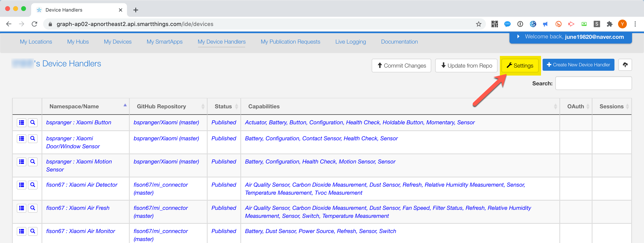Image resolution: width=644 pixels, height=243 pixels.
Task: Open list icon for Xiaomi Air Detector row
Action: pos(22,185)
